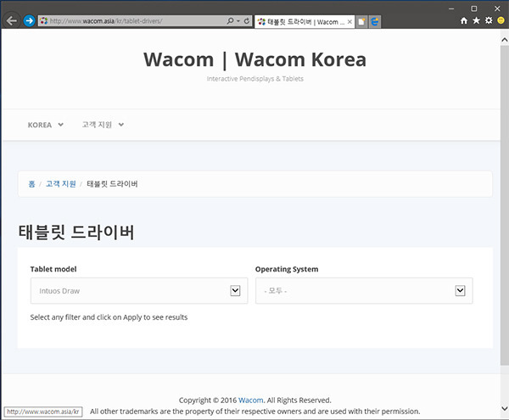Go back using the browser back arrow
Image resolution: width=509 pixels, height=420 pixels.
pyautogui.click(x=12, y=21)
